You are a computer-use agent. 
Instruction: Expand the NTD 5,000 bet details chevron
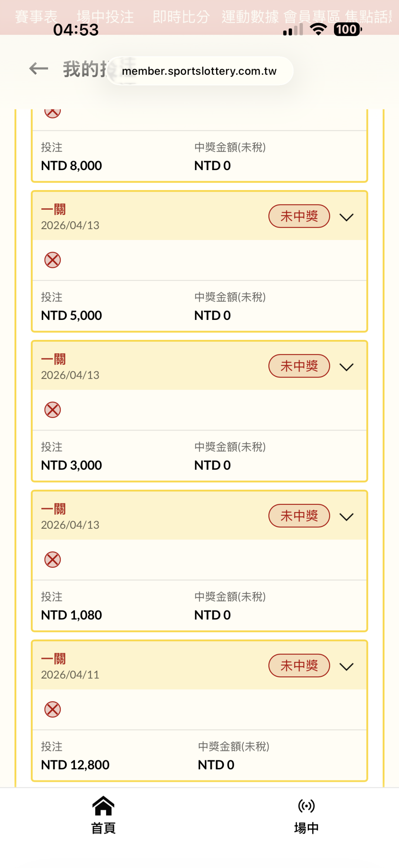[347, 217]
